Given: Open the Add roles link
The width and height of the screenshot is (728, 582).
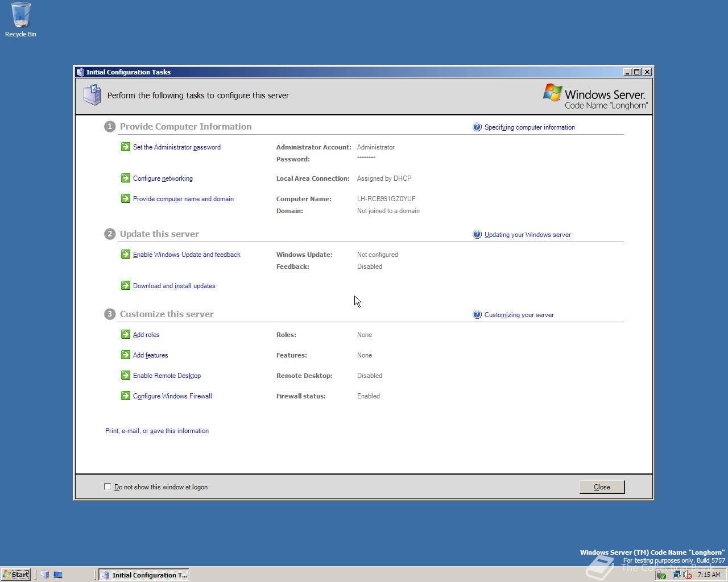Looking at the screenshot, I should point(146,335).
